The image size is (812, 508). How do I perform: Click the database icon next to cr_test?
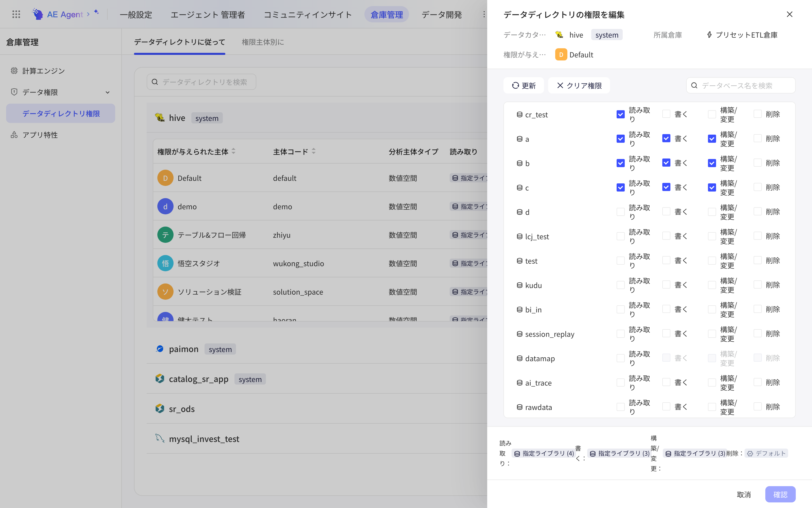pyautogui.click(x=519, y=115)
